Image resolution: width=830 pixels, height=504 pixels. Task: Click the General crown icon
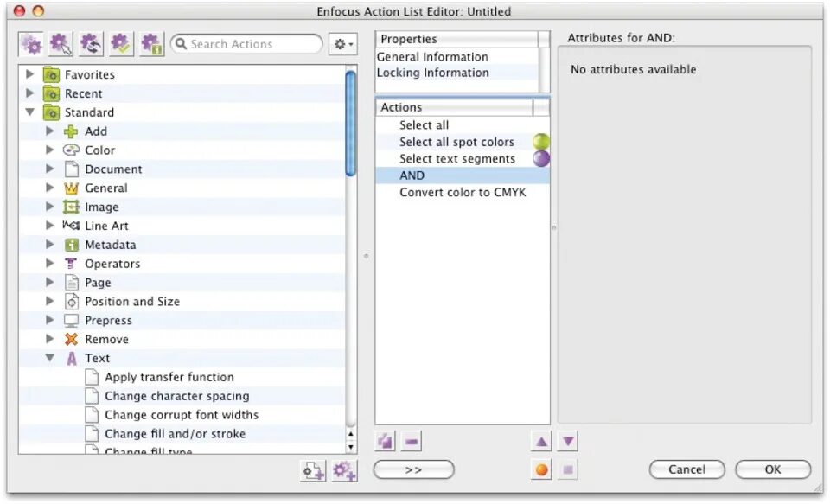[71, 188]
